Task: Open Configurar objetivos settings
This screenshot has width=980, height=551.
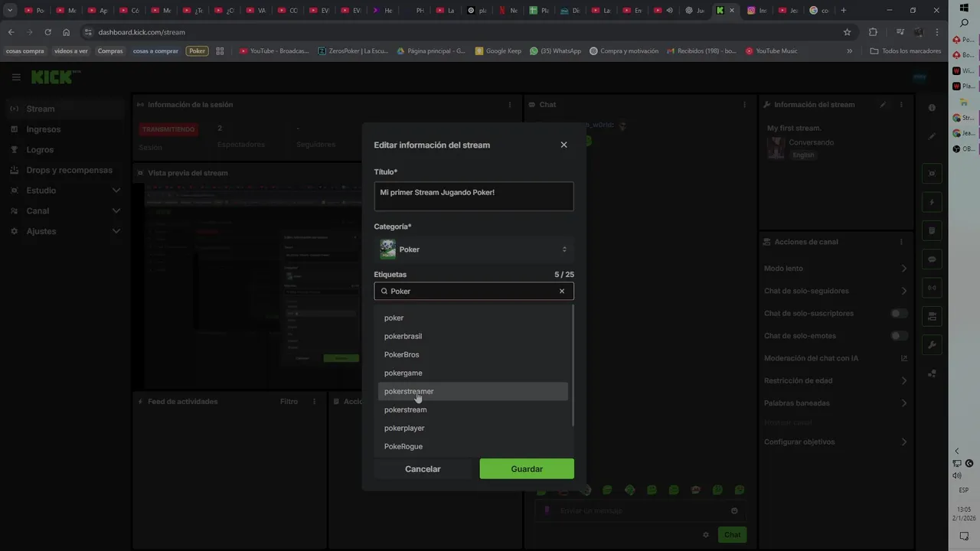Action: 835,442
